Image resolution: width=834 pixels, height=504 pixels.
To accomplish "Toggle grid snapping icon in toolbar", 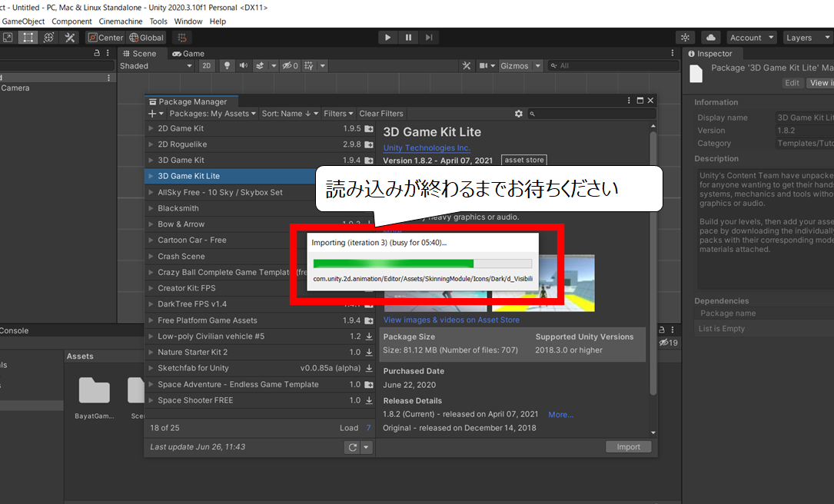I will [182, 38].
